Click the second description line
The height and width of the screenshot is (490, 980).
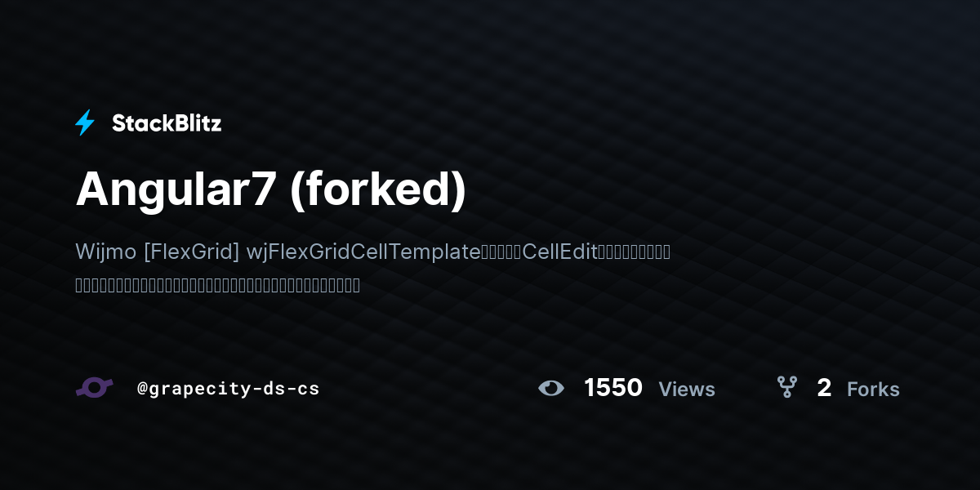(x=217, y=286)
